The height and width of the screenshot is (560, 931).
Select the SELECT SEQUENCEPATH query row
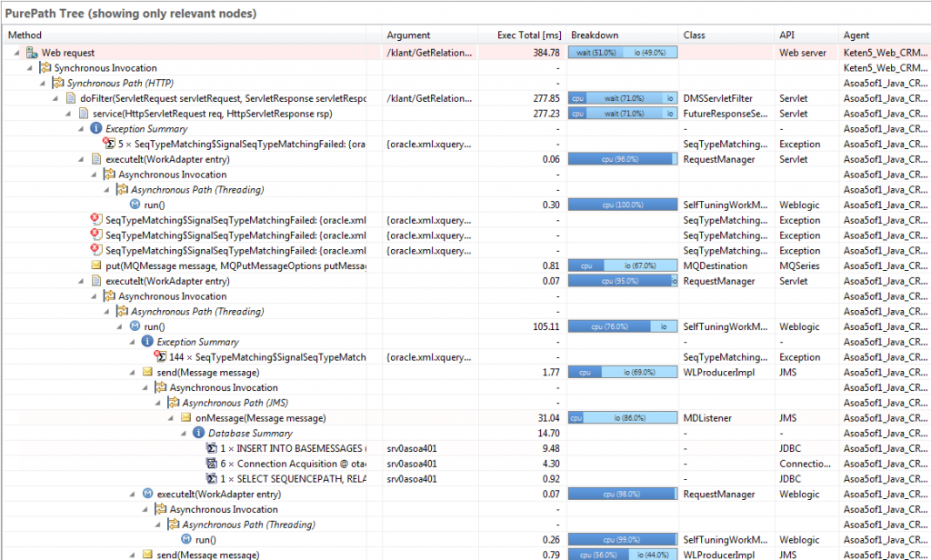tap(293, 479)
